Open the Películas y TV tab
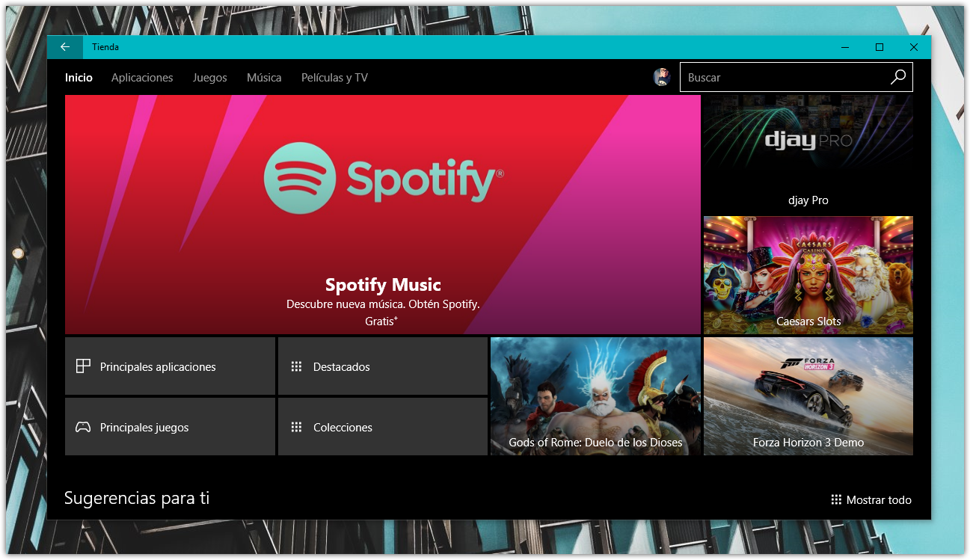The width and height of the screenshot is (970, 560). pyautogui.click(x=334, y=78)
